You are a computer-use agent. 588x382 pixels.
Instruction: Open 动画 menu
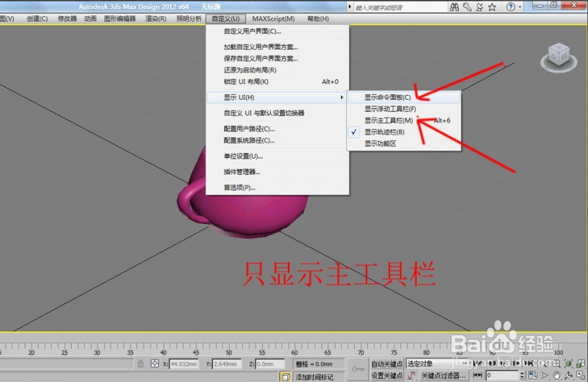(90, 18)
